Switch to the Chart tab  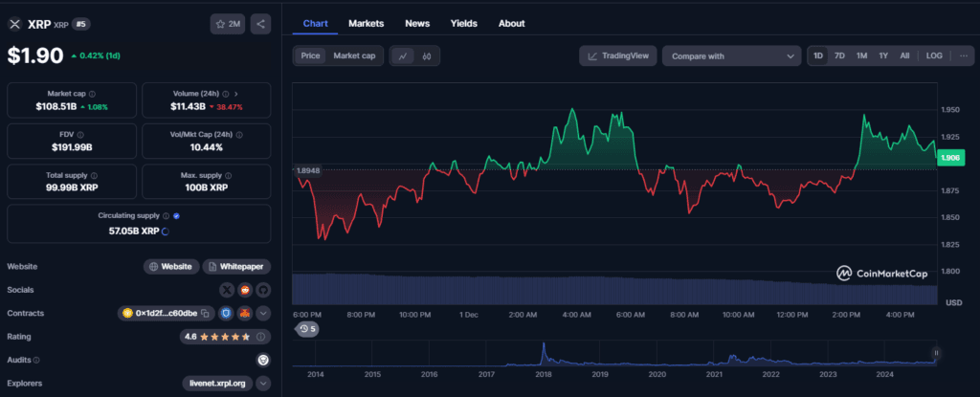[x=316, y=24]
